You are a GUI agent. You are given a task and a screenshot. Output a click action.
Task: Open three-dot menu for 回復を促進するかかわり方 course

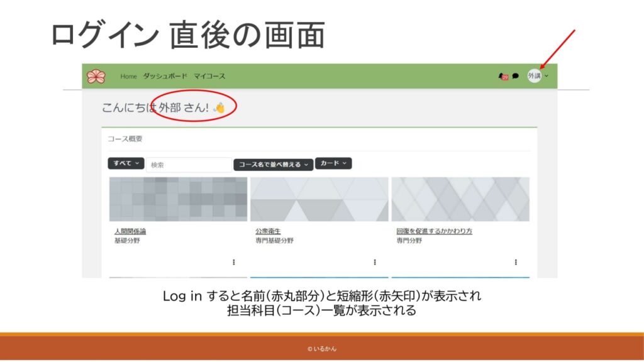[516, 262]
